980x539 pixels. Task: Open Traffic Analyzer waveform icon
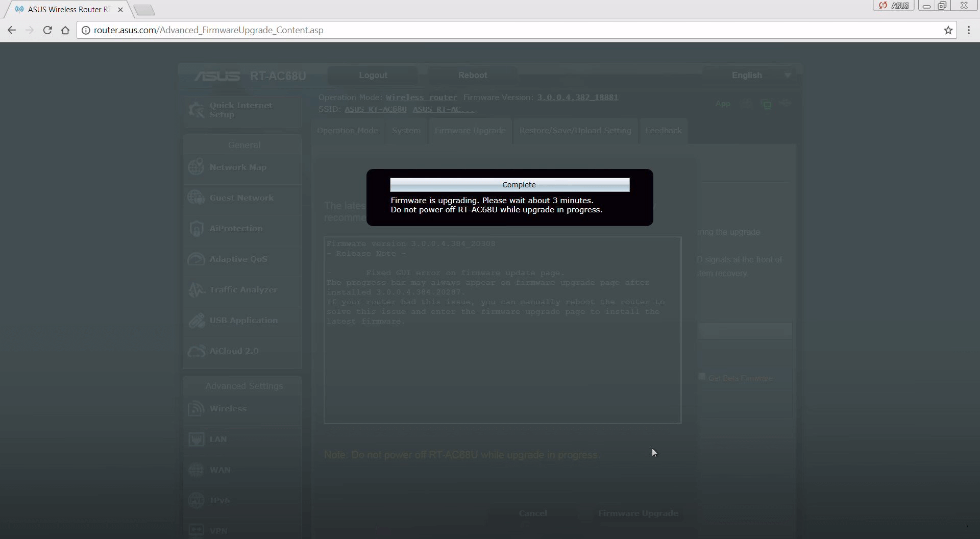(x=197, y=290)
